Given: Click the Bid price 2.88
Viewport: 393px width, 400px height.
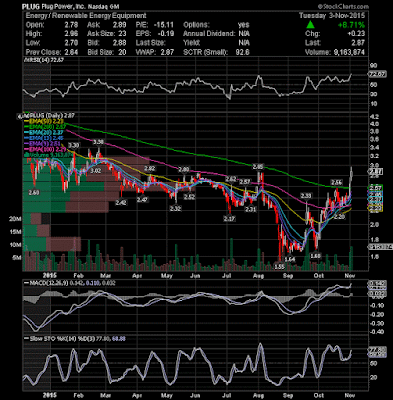Looking at the screenshot, I should tap(120, 43).
